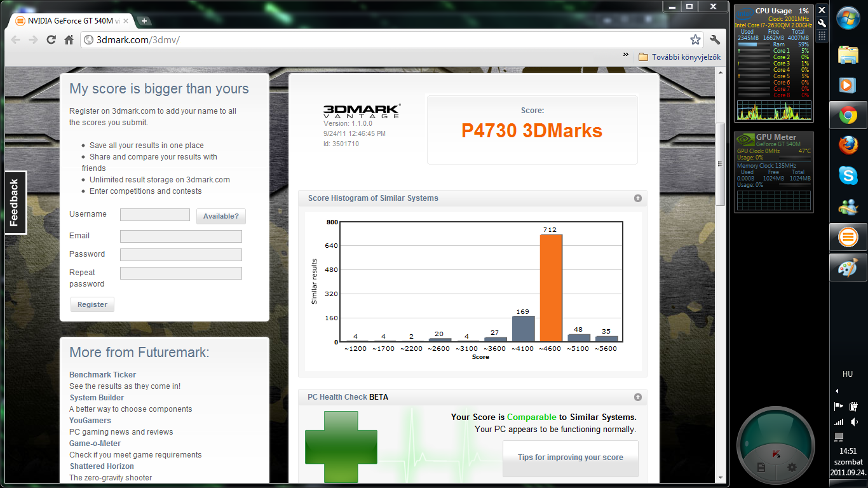Click P4730 3DMarks score text
This screenshot has width=868, height=488.
[x=532, y=131]
